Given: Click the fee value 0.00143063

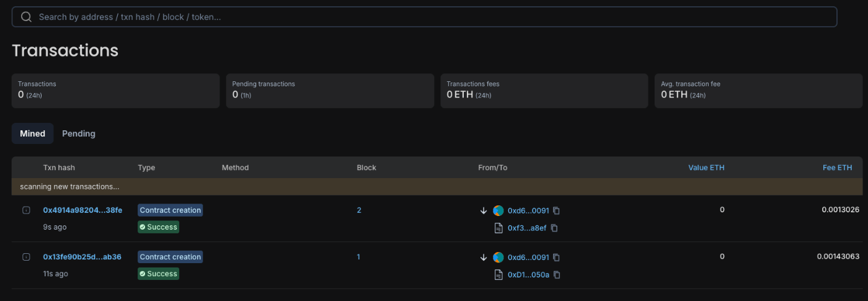Looking at the screenshot, I should pos(838,256).
